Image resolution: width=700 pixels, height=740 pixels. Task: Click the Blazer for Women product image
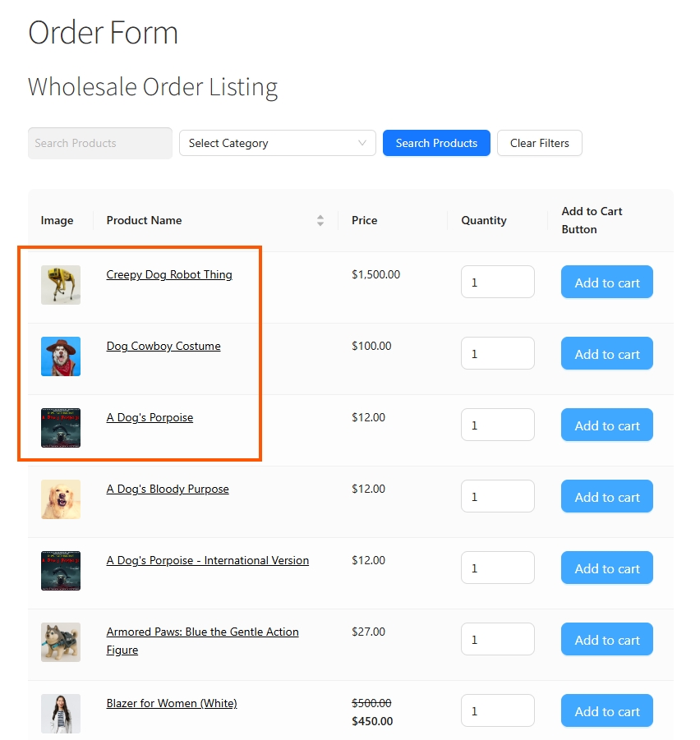[61, 714]
